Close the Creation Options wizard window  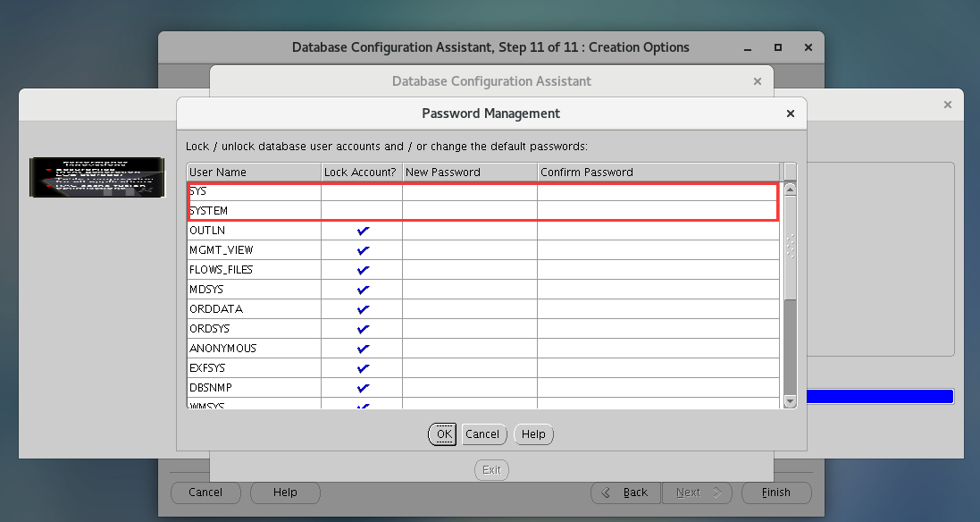[x=808, y=47]
